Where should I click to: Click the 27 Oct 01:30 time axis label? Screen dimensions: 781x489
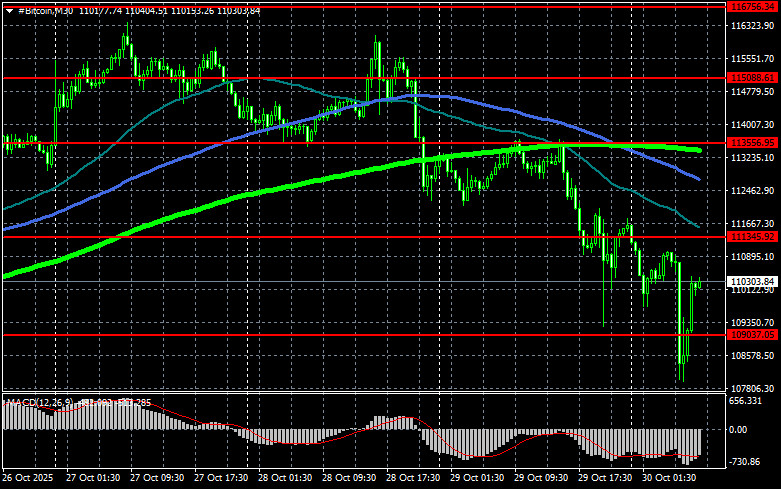[x=93, y=478]
